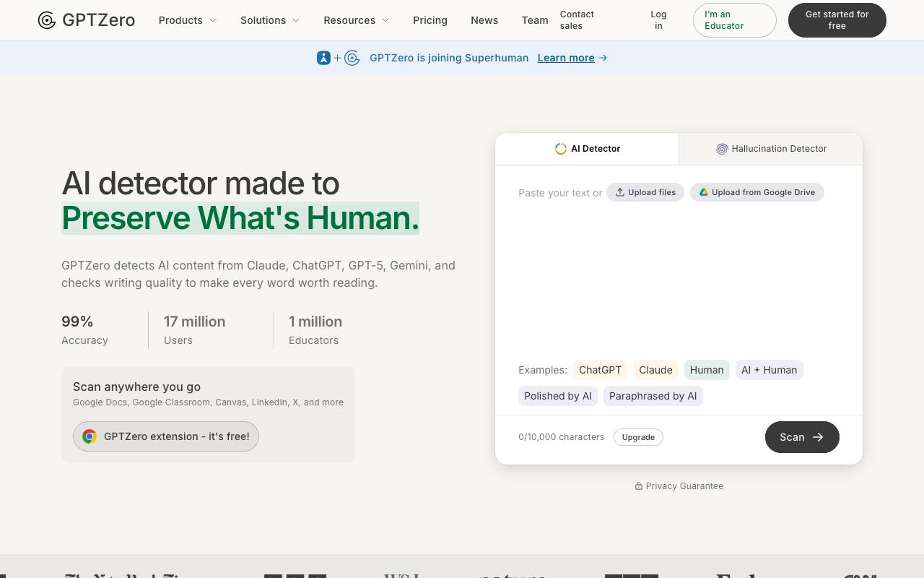This screenshot has height=578, width=924.
Task: Click Get started for free button
Action: click(837, 20)
